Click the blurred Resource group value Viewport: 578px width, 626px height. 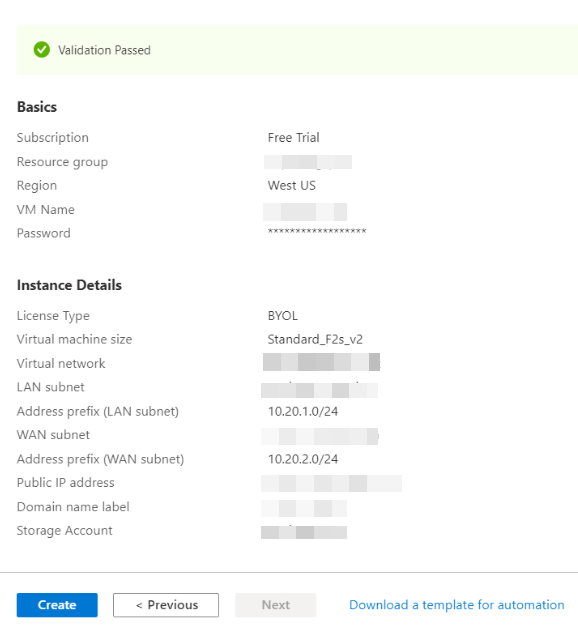pos(308,162)
